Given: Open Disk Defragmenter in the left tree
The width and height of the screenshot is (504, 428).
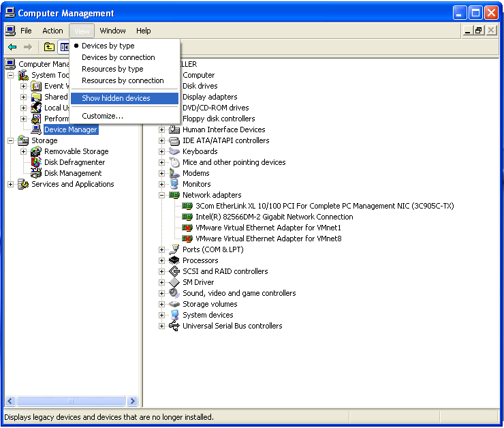Looking at the screenshot, I should (x=74, y=162).
